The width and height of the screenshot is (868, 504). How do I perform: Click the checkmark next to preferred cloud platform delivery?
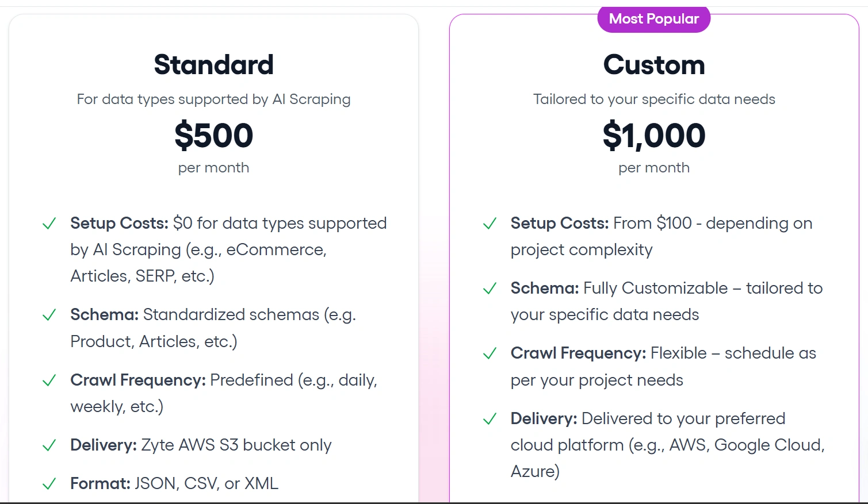490,419
